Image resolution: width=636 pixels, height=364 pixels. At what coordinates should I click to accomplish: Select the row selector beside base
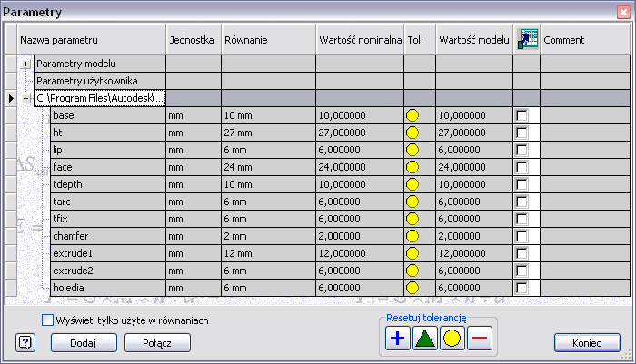coord(11,115)
